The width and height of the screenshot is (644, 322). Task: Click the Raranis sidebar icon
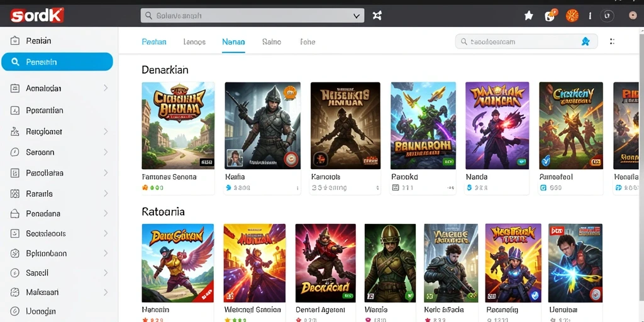[x=15, y=194]
